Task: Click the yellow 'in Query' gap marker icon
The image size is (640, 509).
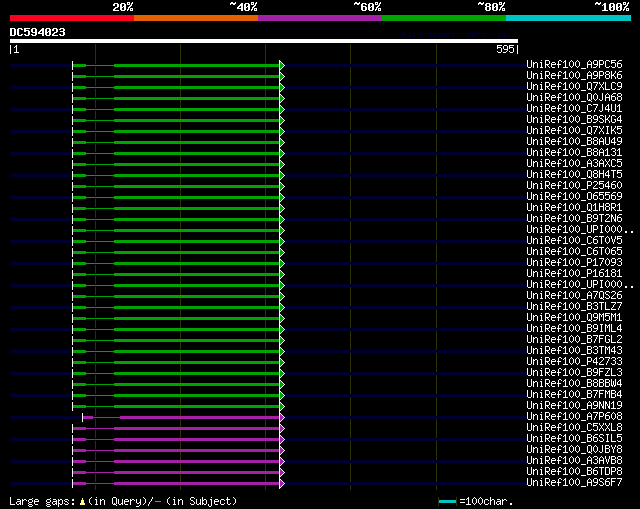Action: click(82, 501)
